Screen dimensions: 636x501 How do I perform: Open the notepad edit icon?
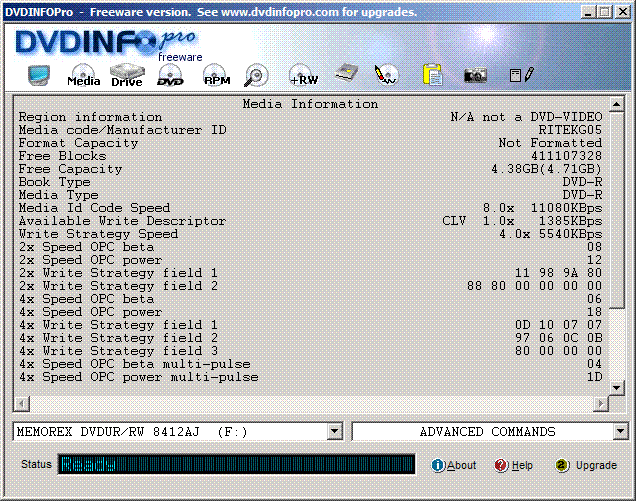click(x=521, y=75)
